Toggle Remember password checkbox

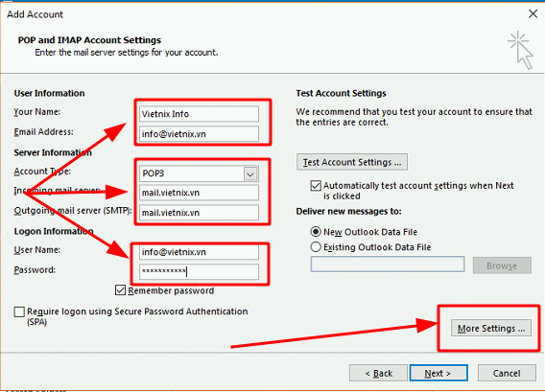pos(120,289)
